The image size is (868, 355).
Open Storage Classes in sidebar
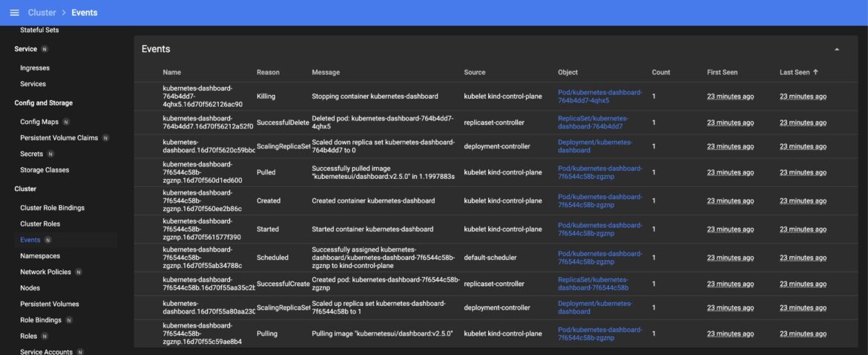[45, 170]
